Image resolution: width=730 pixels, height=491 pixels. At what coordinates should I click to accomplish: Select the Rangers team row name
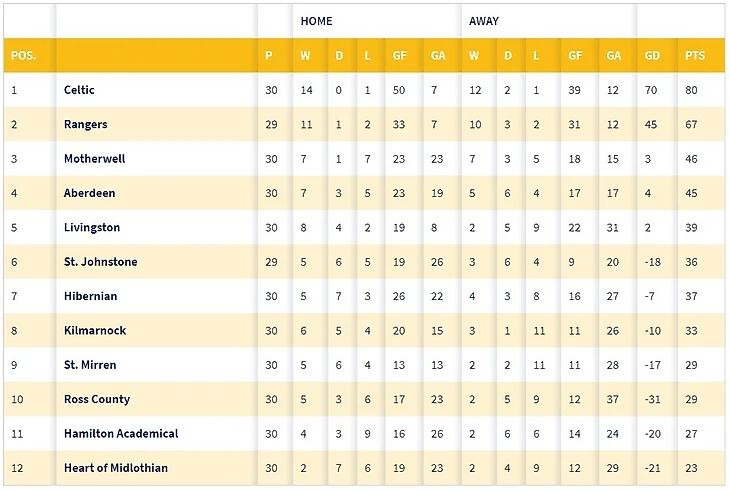(85, 125)
